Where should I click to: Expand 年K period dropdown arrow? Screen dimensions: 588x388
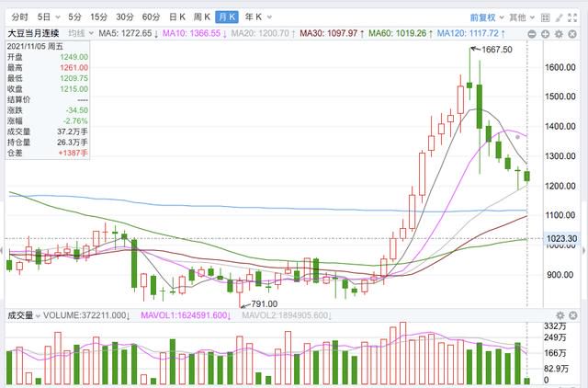click(269, 17)
